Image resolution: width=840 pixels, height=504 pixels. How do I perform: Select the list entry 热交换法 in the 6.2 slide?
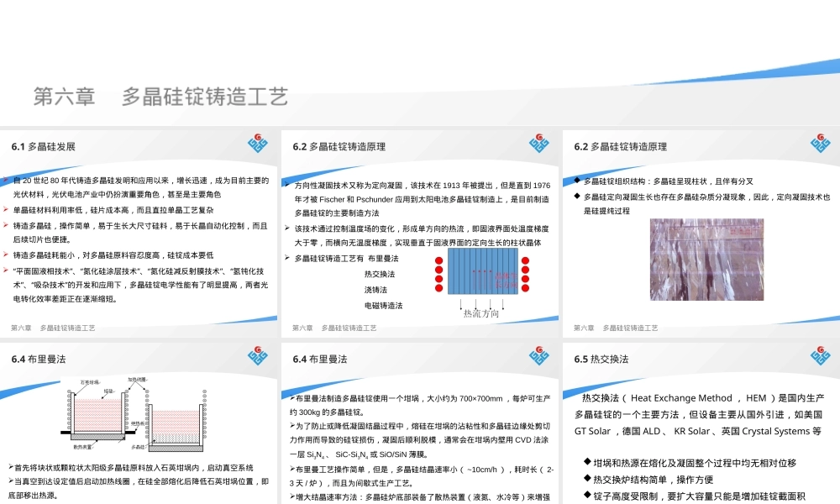380,274
